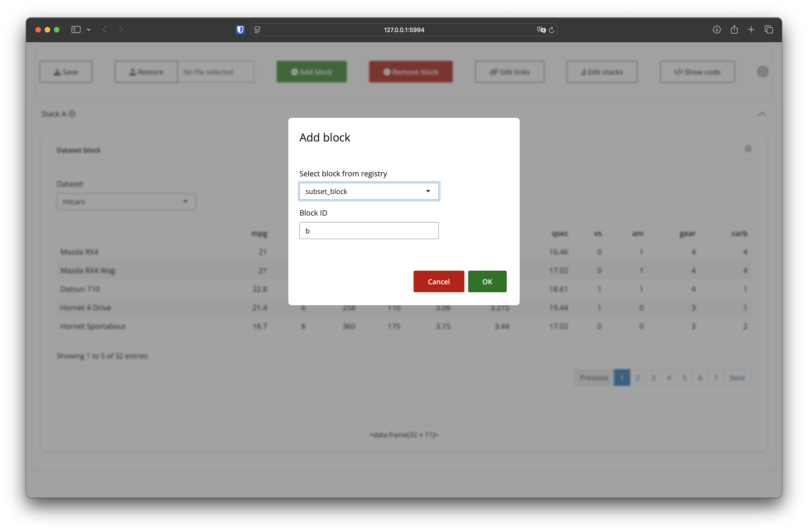This screenshot has height=532, width=808.
Task: Click the Block ID text field
Action: tap(369, 231)
